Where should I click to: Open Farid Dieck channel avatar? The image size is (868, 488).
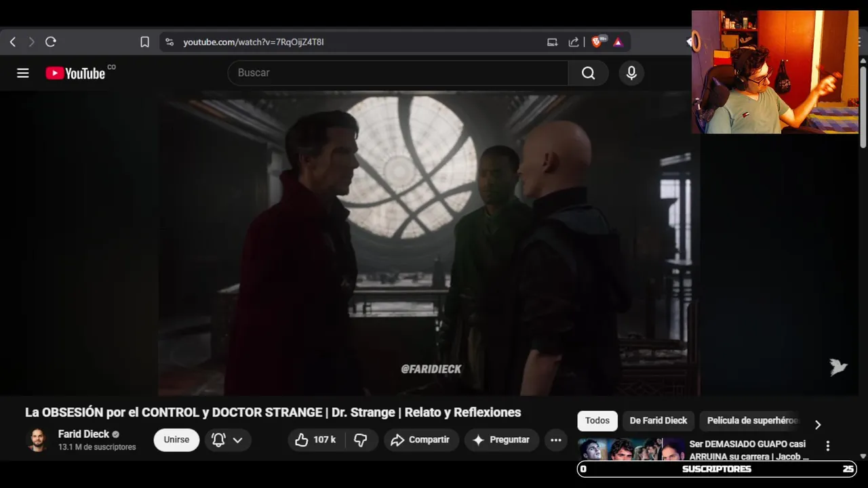click(x=37, y=440)
